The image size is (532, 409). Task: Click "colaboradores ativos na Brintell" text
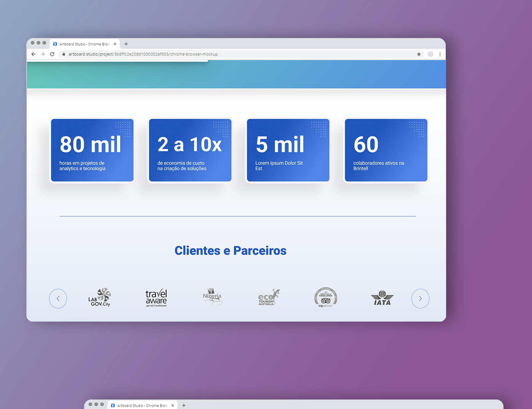pyautogui.click(x=378, y=166)
